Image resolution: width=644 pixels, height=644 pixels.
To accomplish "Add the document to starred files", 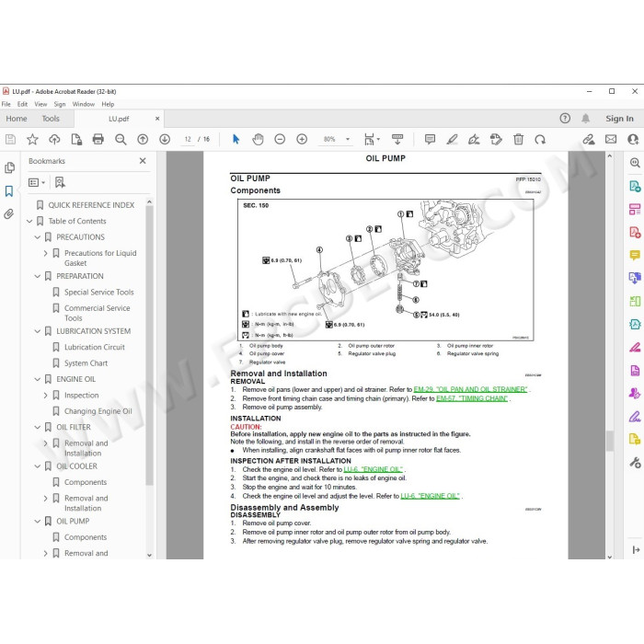I will coord(32,139).
